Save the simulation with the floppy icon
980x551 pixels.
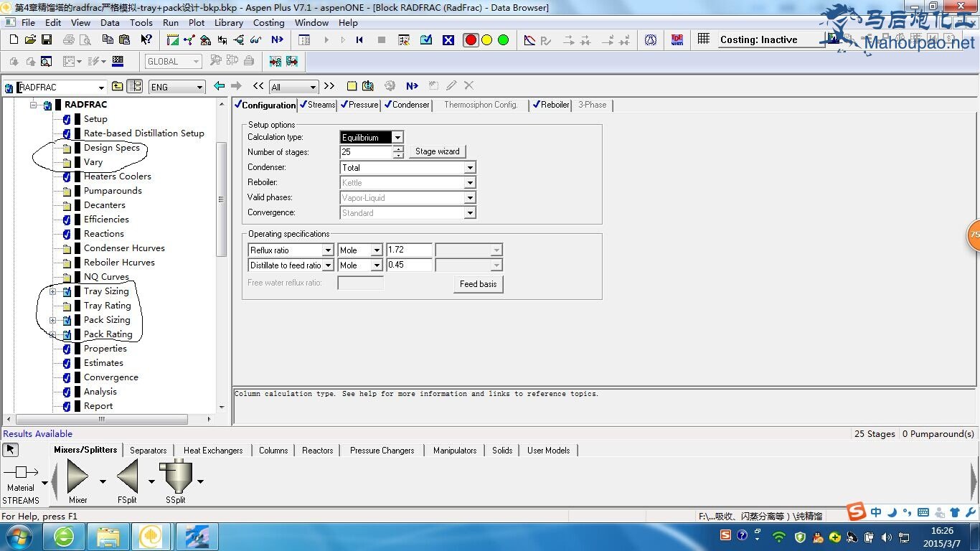tap(46, 40)
